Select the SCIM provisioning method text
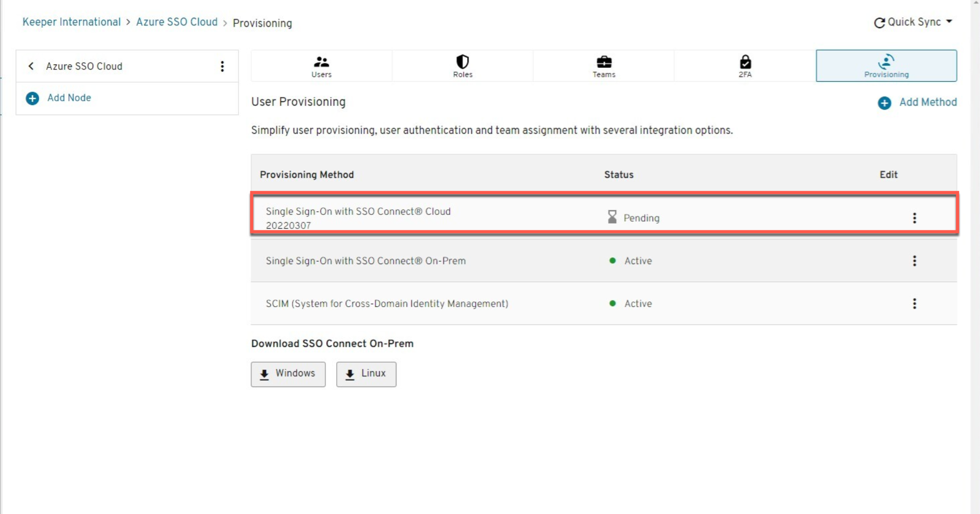This screenshot has width=980, height=514. (387, 304)
